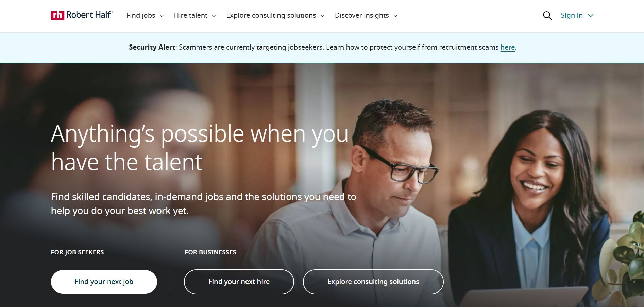Click the FOR BUSINESSES section label

(210, 252)
